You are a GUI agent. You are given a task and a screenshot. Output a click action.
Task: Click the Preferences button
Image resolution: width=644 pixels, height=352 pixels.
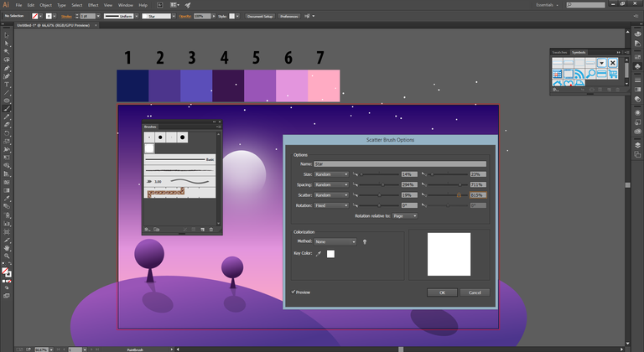[289, 16]
